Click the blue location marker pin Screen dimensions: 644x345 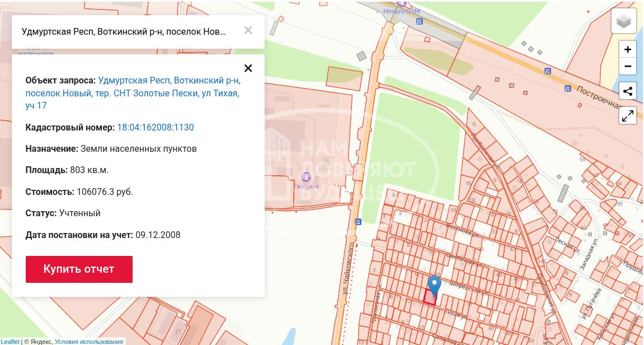click(x=434, y=285)
